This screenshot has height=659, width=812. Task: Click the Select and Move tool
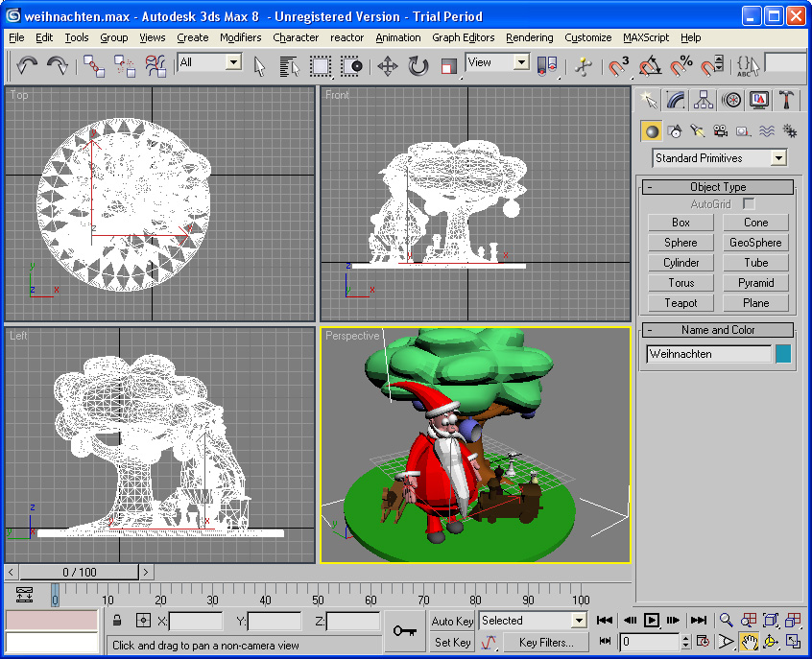(388, 66)
